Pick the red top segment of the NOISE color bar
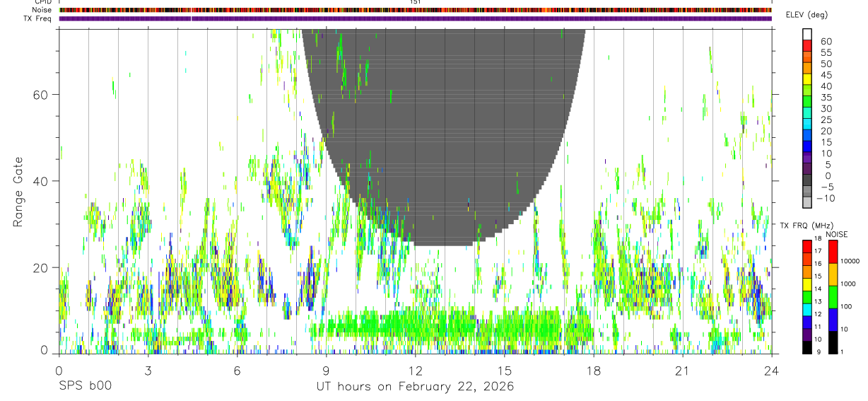The height and width of the screenshot is (401, 868). pos(833,251)
